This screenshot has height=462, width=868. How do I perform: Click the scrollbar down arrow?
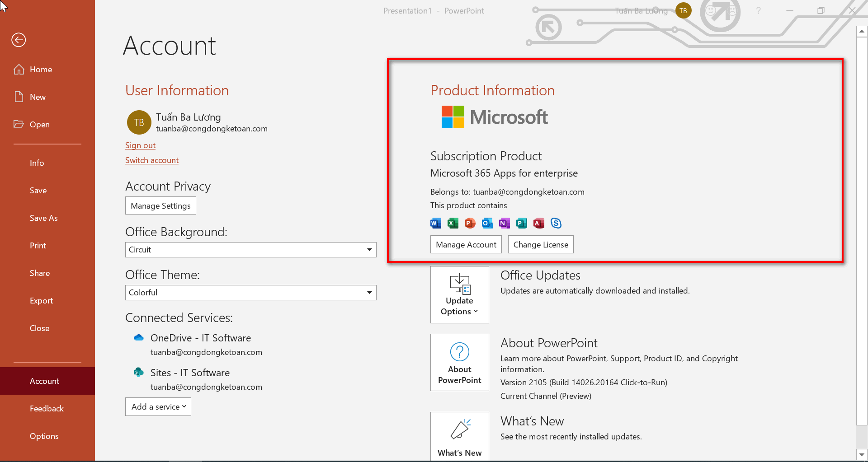862,455
